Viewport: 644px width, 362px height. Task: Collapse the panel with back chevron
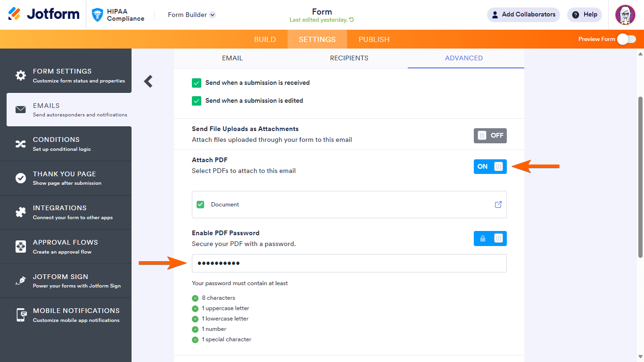(149, 82)
